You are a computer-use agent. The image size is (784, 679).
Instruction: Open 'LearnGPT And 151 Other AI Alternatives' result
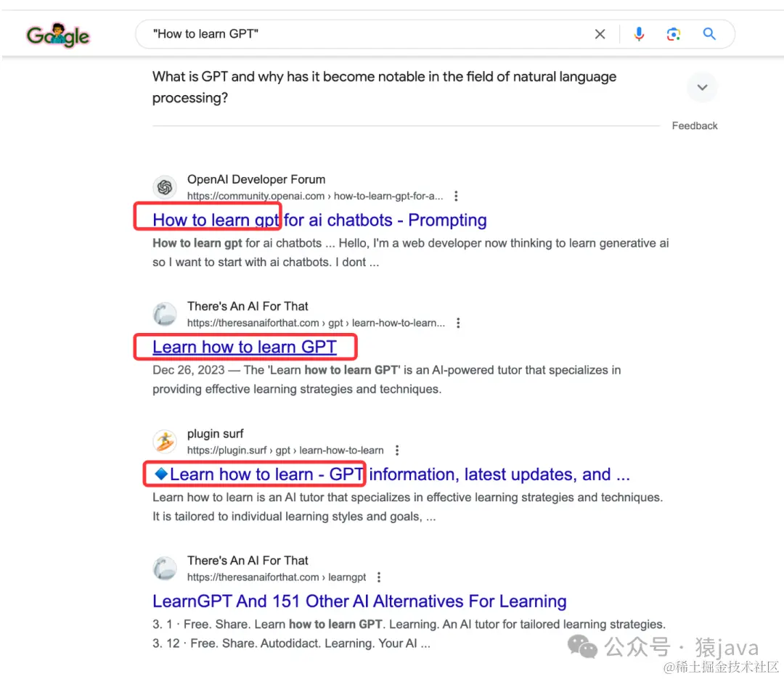pyautogui.click(x=359, y=601)
